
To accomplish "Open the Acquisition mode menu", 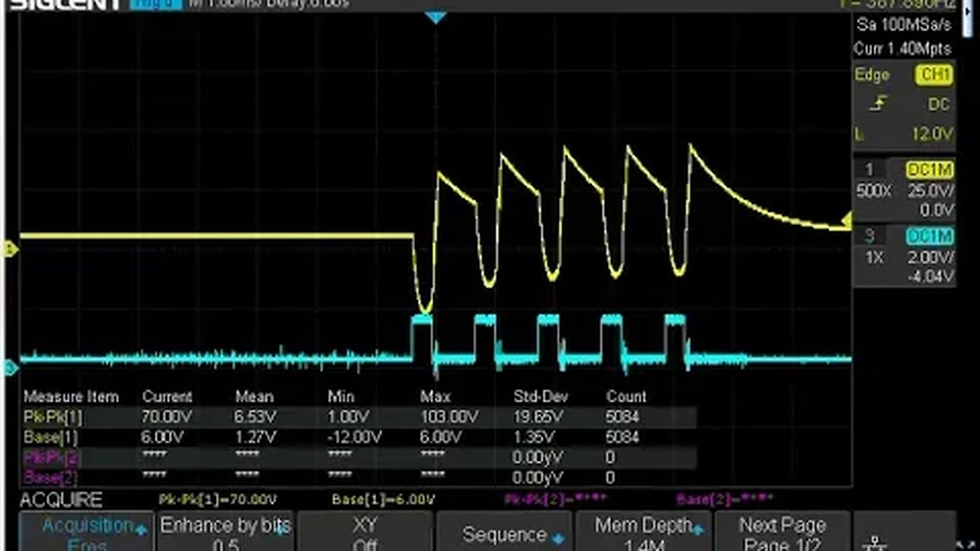I will point(87,532).
